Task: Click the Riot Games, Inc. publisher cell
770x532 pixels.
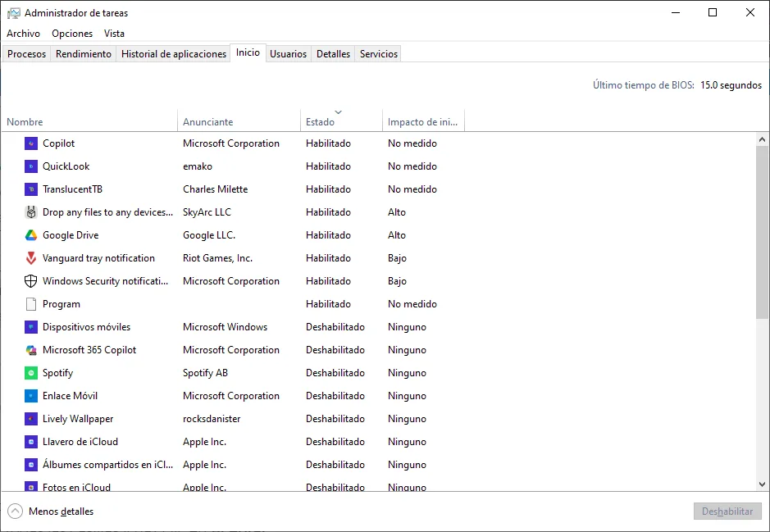Action: coord(217,258)
